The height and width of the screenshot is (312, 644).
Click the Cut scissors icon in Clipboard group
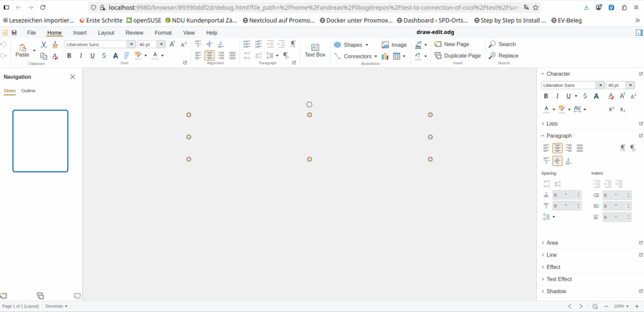click(x=43, y=45)
